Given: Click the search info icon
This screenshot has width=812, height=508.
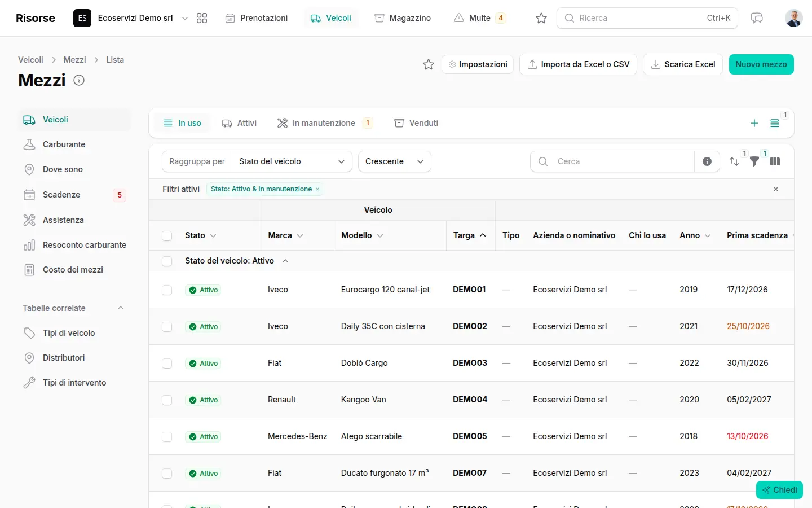Looking at the screenshot, I should point(707,161).
